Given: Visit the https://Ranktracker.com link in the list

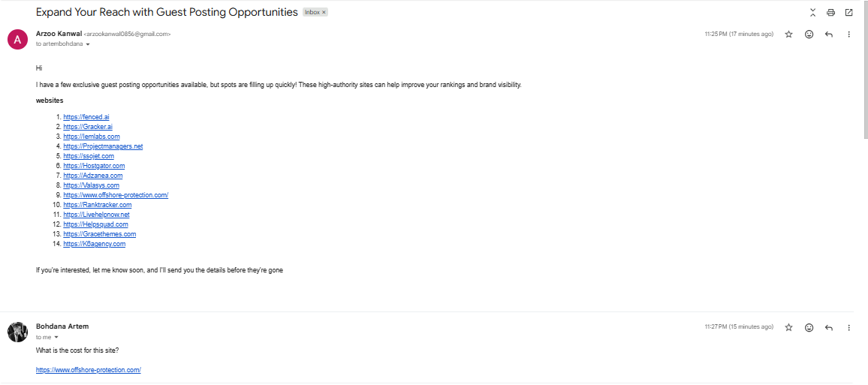Looking at the screenshot, I should click(98, 205).
